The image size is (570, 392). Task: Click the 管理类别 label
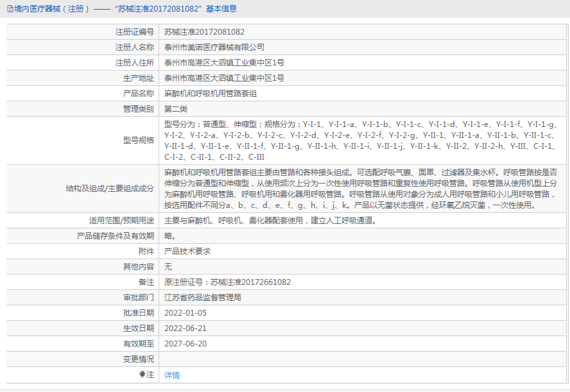point(139,109)
